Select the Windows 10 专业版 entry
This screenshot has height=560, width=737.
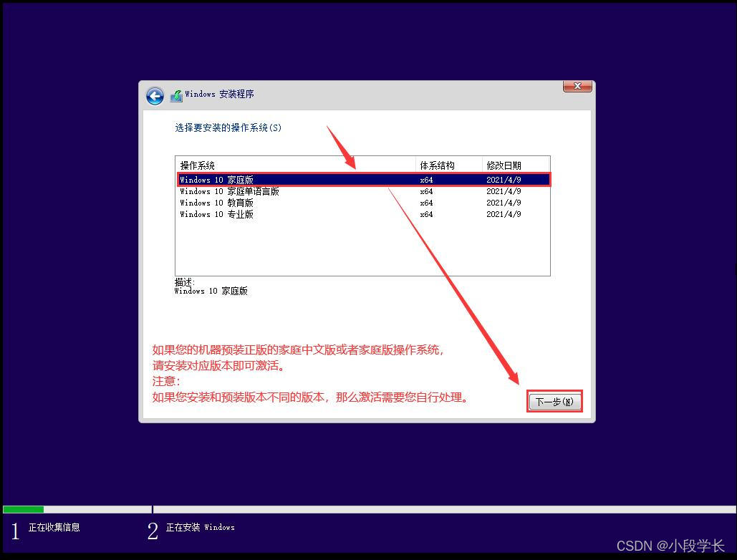[x=229, y=213]
